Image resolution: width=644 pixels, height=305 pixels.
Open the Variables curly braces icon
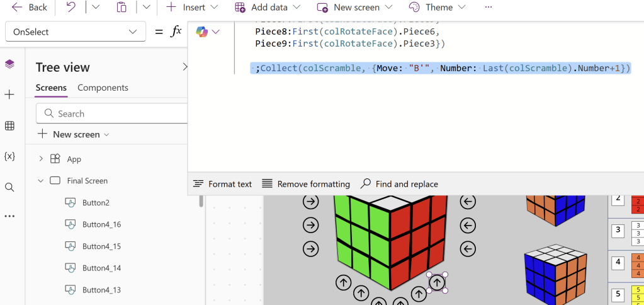(9, 156)
